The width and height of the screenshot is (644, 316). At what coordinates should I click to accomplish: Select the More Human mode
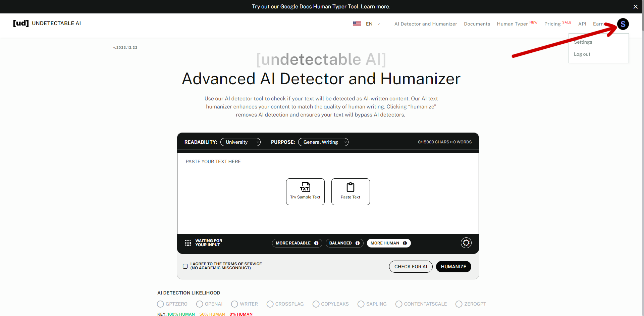[389, 243]
